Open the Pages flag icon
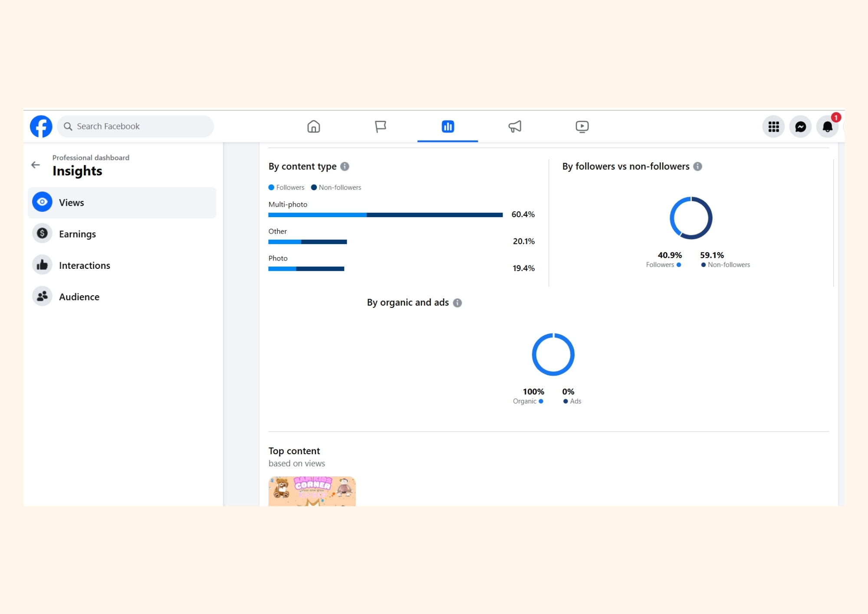868x614 pixels. tap(381, 126)
